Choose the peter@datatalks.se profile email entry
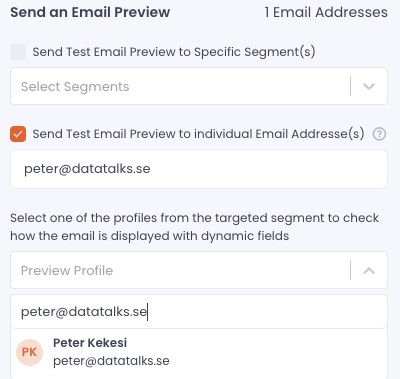Image resolution: width=400 pixels, height=379 pixels. tap(111, 361)
